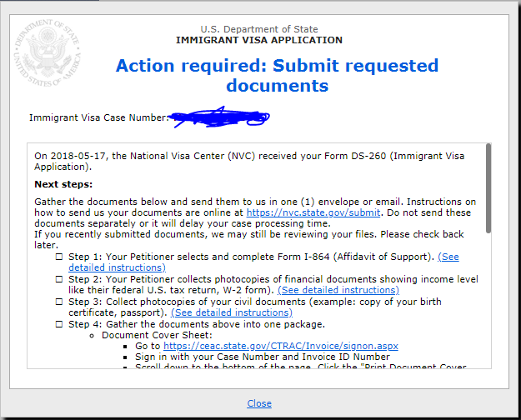The width and height of the screenshot is (521, 420).
Task: Click 'Sign in with your Case Number' text
Action: point(262,357)
